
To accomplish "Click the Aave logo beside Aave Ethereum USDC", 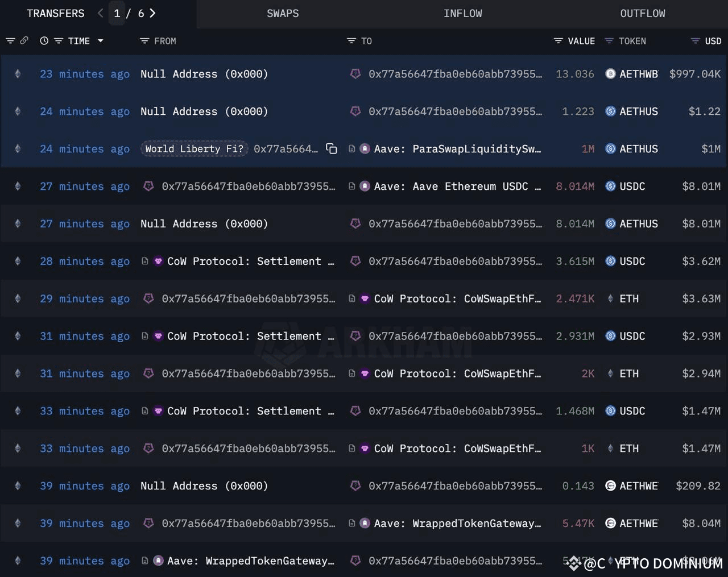I will click(x=365, y=186).
